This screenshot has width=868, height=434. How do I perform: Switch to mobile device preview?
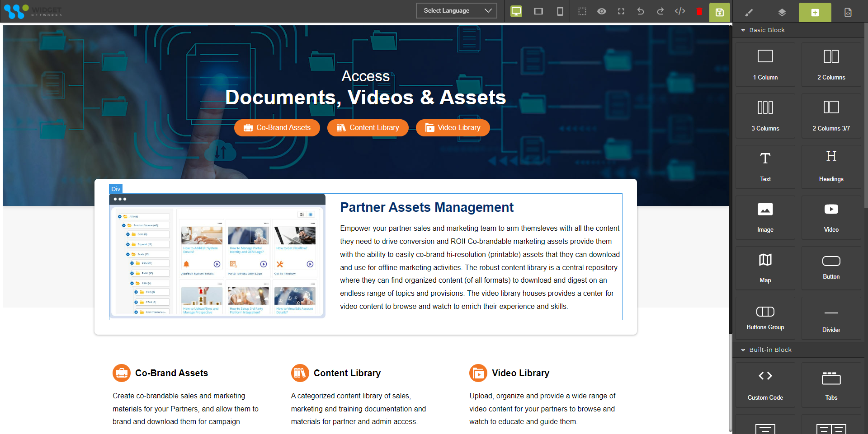(x=560, y=11)
